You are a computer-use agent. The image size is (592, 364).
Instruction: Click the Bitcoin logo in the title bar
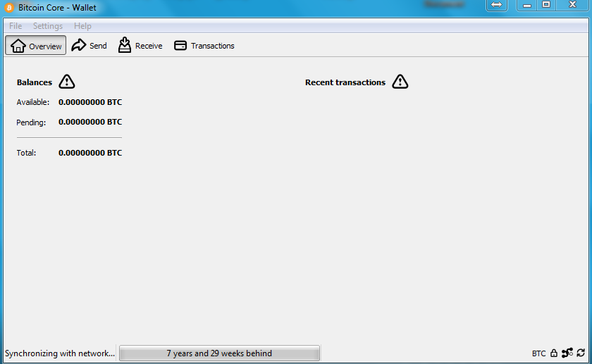tap(9, 7)
